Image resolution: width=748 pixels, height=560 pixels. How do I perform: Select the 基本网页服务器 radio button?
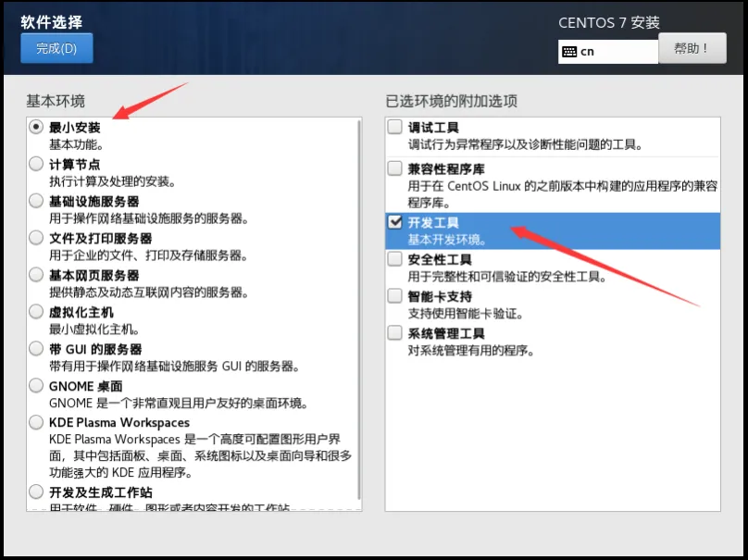click(x=36, y=274)
